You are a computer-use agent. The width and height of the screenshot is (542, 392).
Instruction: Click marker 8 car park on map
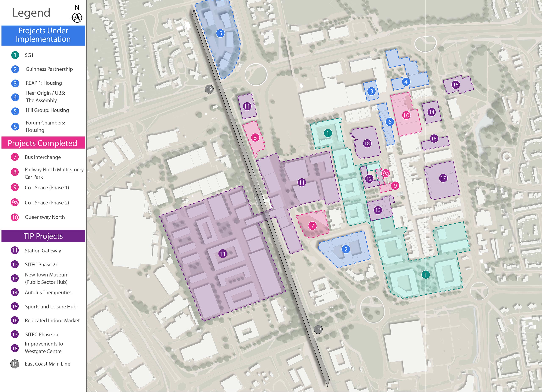point(255,138)
